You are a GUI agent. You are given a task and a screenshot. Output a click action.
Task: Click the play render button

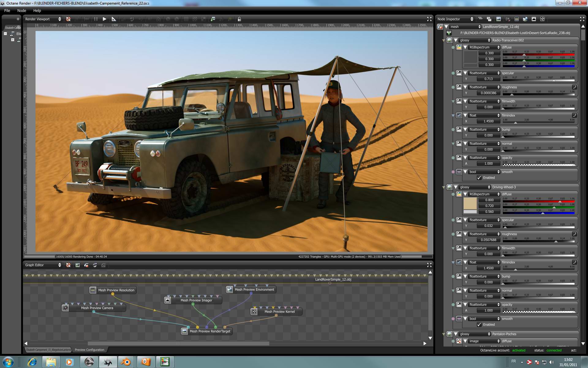[x=104, y=19]
